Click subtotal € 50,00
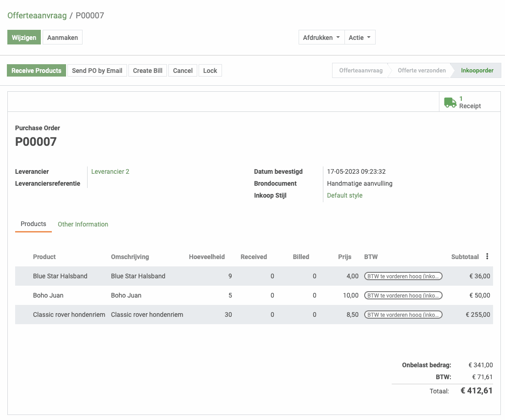The image size is (505, 420). (480, 295)
